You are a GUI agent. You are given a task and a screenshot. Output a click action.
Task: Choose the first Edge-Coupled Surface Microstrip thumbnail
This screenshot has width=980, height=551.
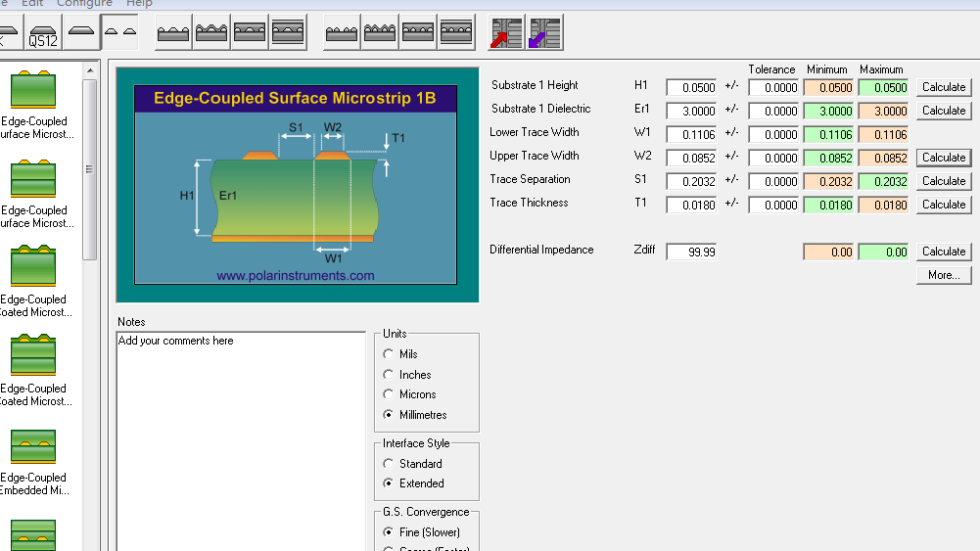tap(33, 105)
